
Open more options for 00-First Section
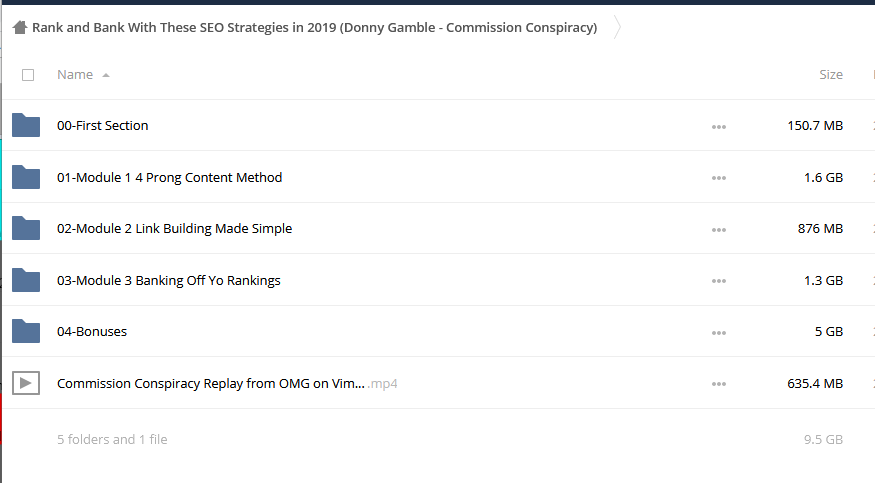coord(719,127)
